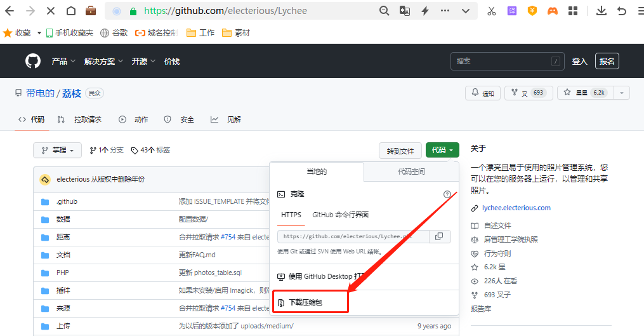Open the browser downloads icon

tap(601, 11)
